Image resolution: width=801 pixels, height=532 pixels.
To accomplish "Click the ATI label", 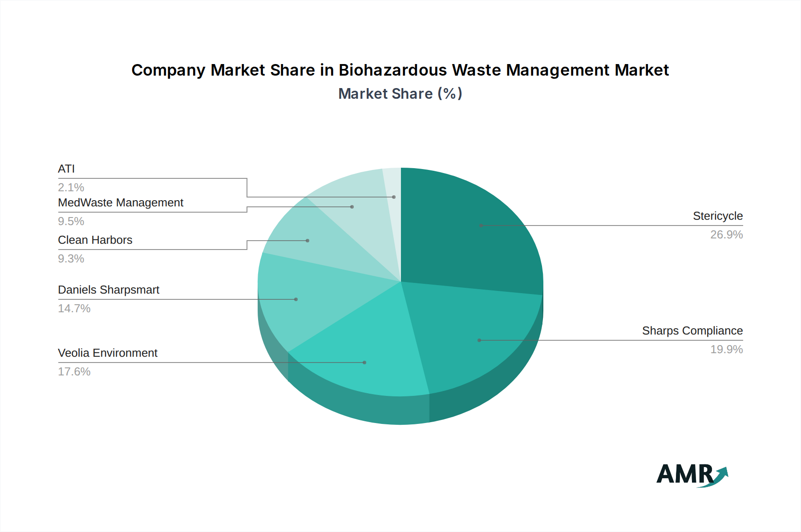I will pos(66,169).
